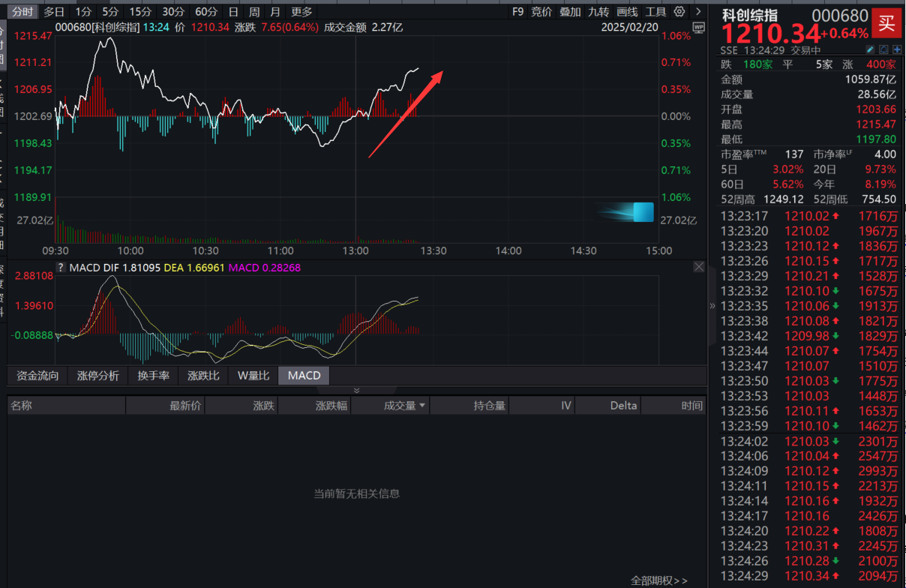Collapse options table with double-chevron handle
This screenshot has height=588, width=906.
[x=357, y=390]
